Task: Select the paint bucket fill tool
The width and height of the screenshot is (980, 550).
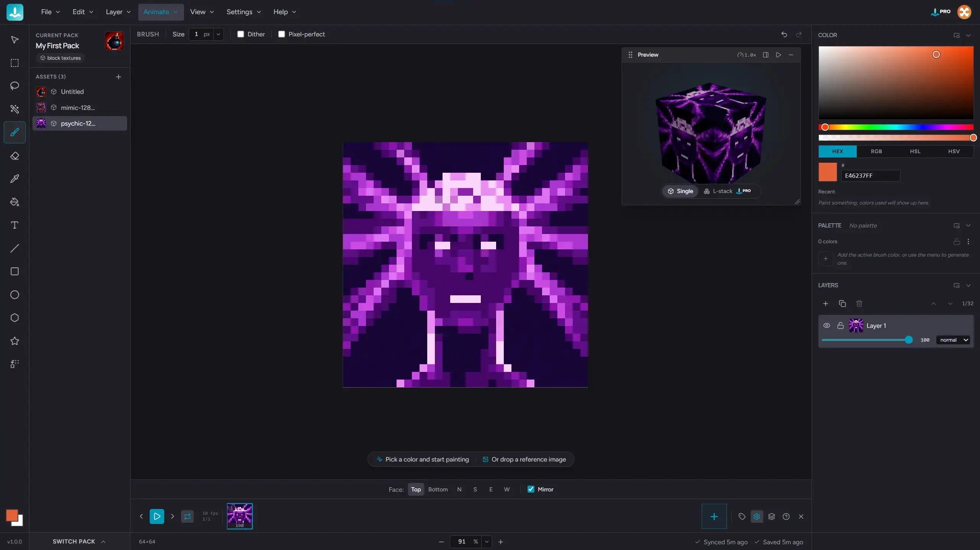Action: [15, 202]
